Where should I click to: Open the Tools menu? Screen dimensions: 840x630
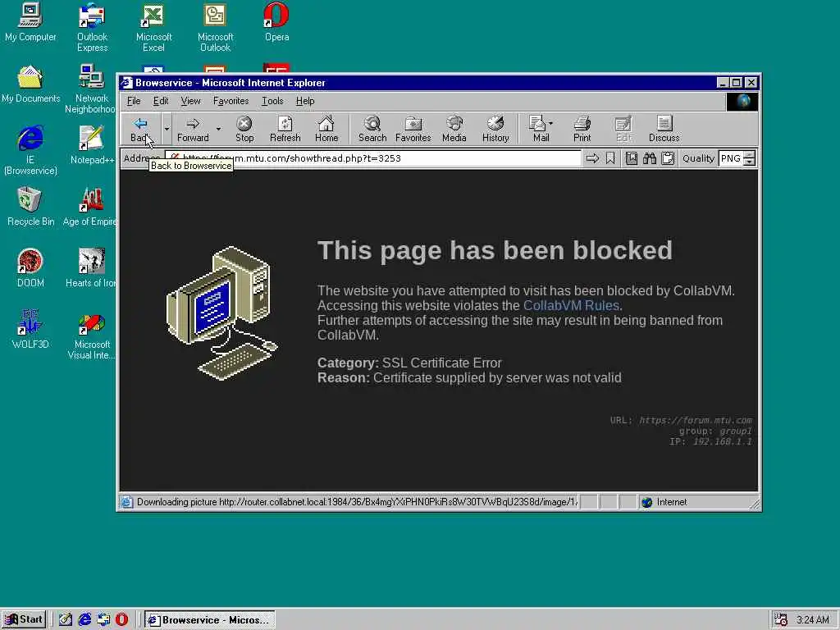point(272,101)
